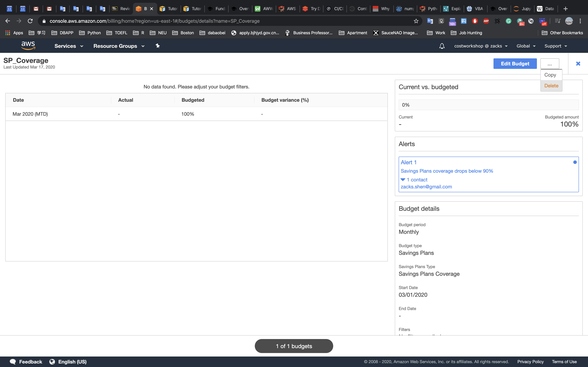Choose Copy from the budget actions menu
Screen dimensions: 588x367
[x=550, y=75]
